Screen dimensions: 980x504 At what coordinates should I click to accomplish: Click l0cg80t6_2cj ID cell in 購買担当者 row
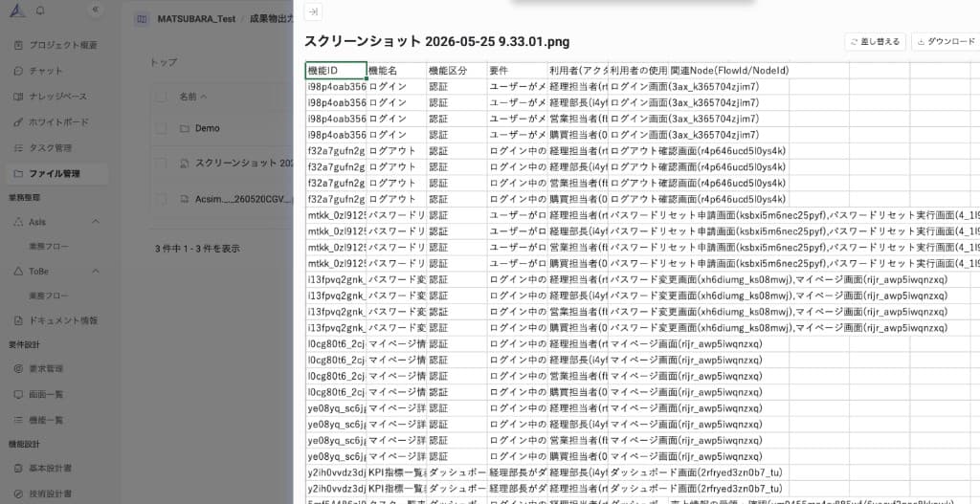click(336, 393)
